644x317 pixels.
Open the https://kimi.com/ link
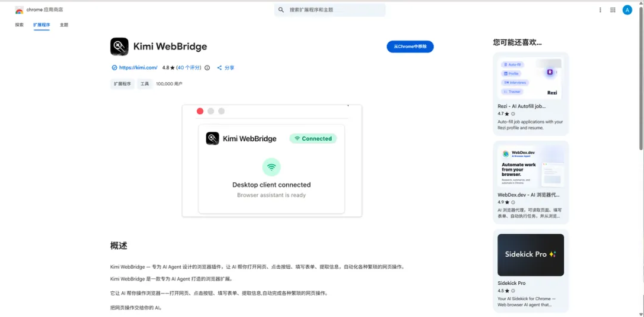[x=138, y=68]
